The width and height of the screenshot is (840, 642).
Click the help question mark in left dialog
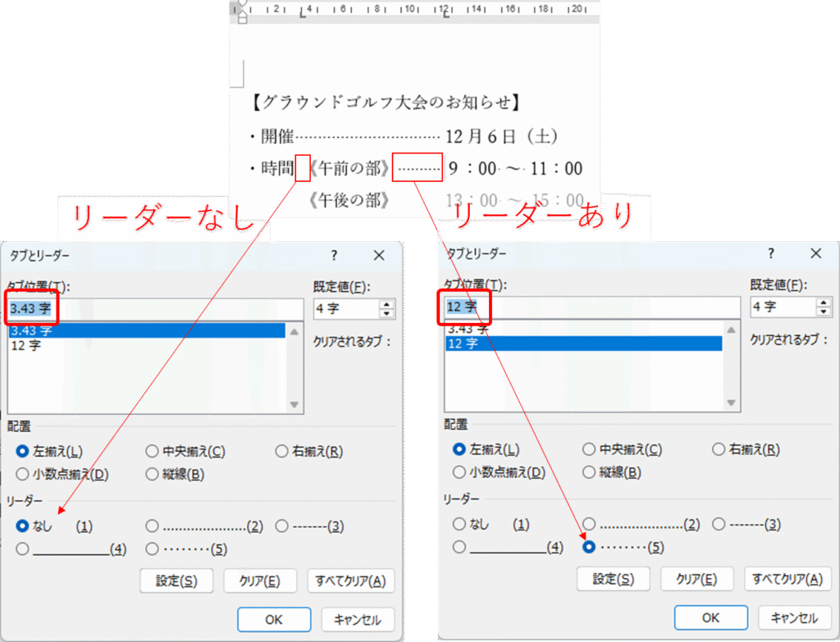[x=335, y=256]
